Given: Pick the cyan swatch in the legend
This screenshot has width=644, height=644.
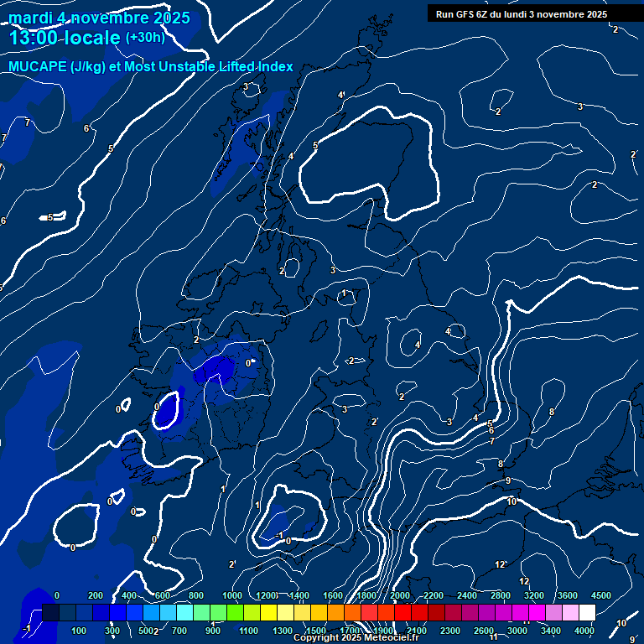Looking at the screenshot, I should (x=184, y=612).
